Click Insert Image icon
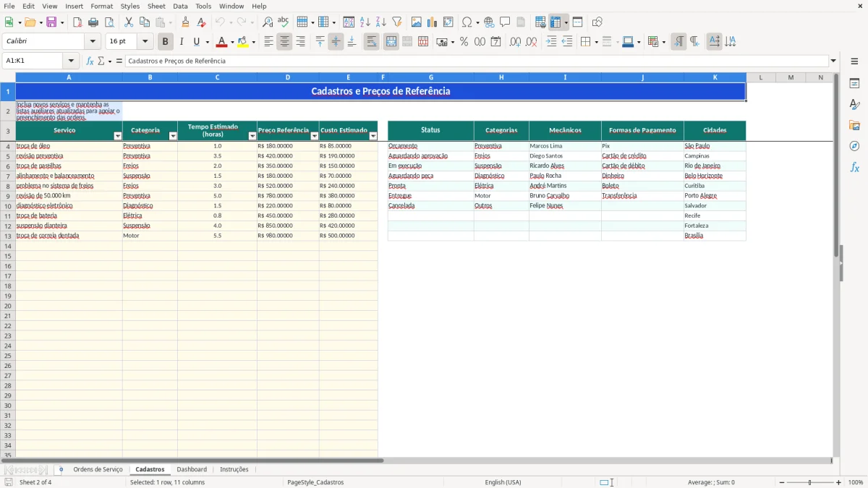 coord(417,22)
